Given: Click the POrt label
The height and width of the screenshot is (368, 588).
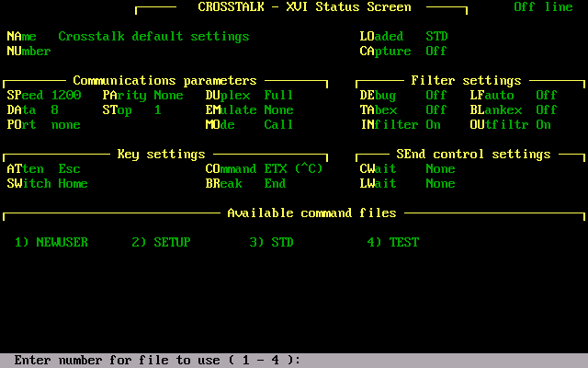Looking at the screenshot, I should [22, 125].
